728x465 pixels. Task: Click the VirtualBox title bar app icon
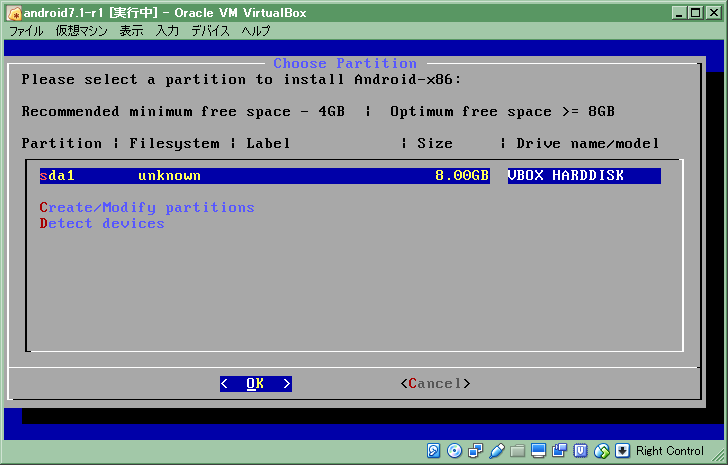[x=14, y=13]
